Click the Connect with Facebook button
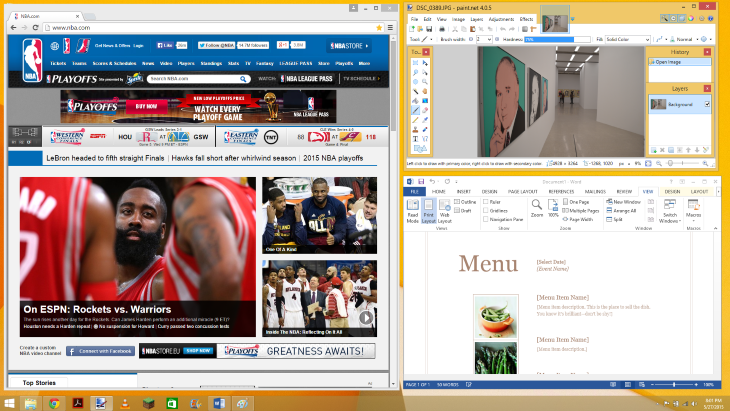The height and width of the screenshot is (411, 730). tap(100, 351)
